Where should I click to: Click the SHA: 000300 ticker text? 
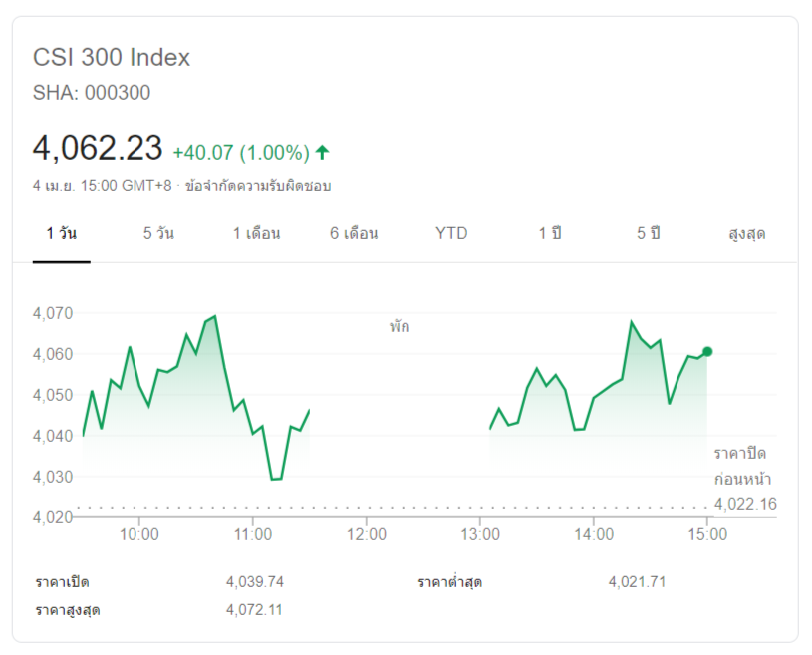92,93
